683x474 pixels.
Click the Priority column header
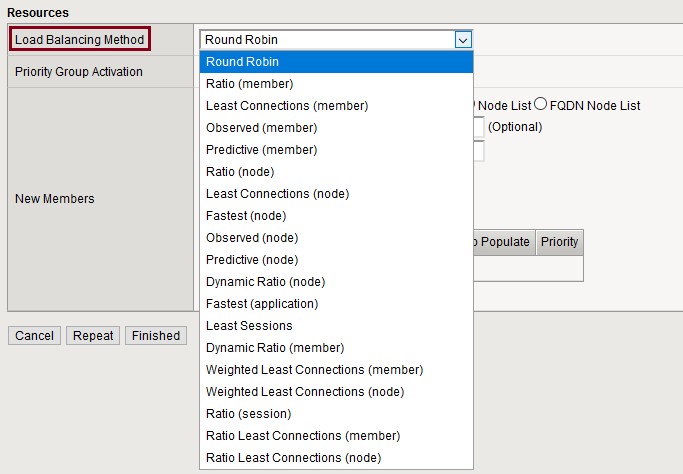tap(559, 242)
